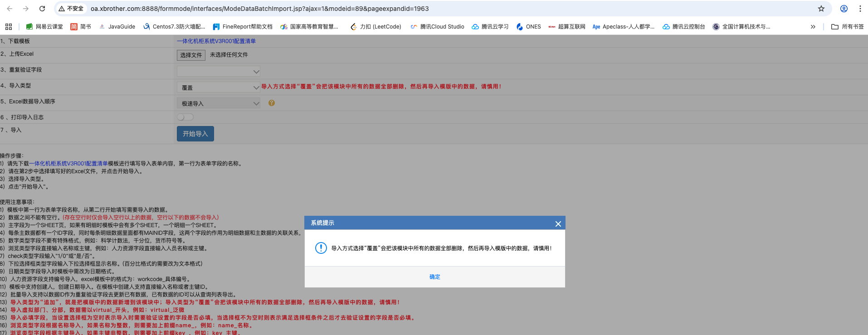Click the 选择文件 upload button
The height and width of the screenshot is (335, 868).
[x=191, y=55]
